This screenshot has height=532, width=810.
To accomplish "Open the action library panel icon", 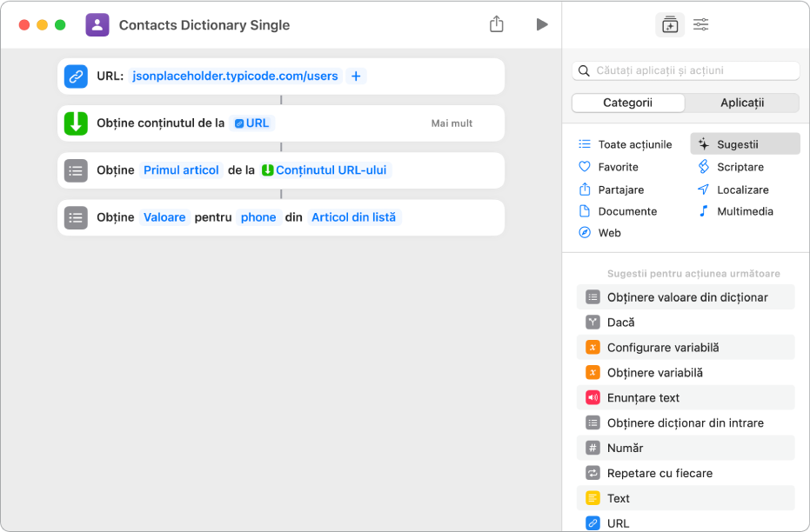I will (669, 24).
